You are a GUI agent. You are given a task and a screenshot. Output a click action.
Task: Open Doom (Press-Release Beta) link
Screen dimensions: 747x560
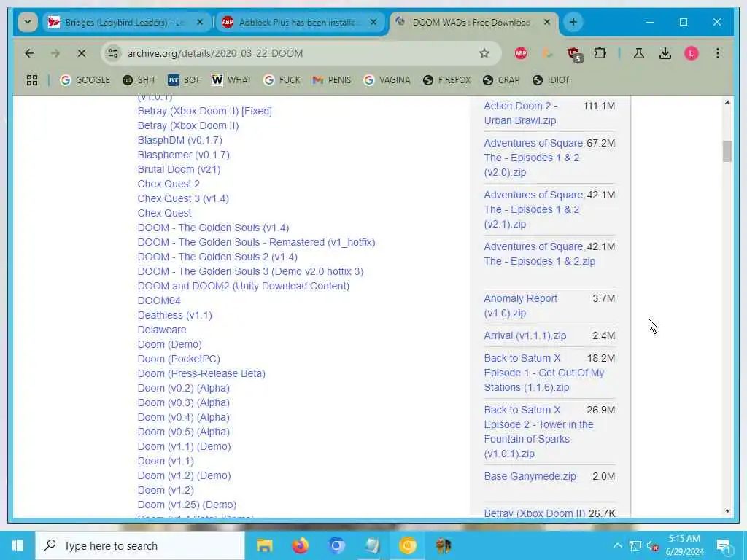(x=201, y=373)
